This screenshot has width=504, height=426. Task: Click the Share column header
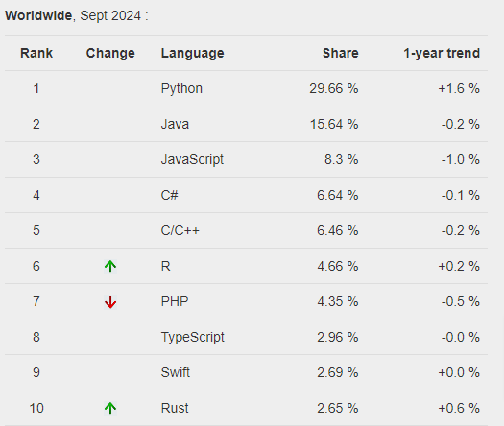(x=341, y=53)
